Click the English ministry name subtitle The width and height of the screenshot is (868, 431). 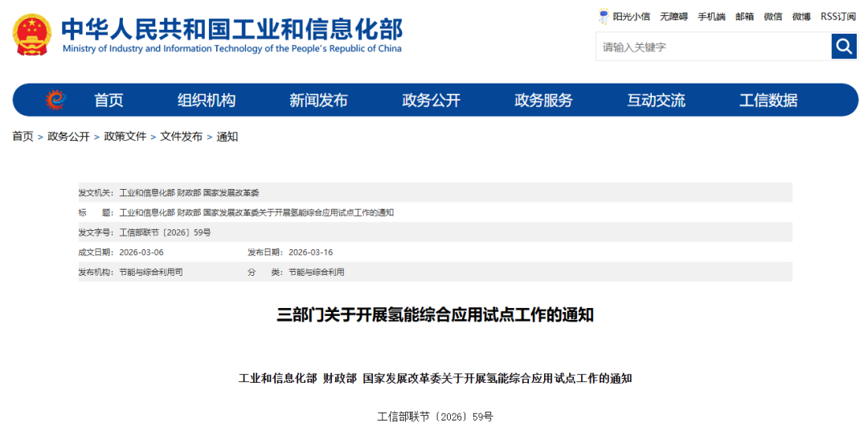point(232,48)
